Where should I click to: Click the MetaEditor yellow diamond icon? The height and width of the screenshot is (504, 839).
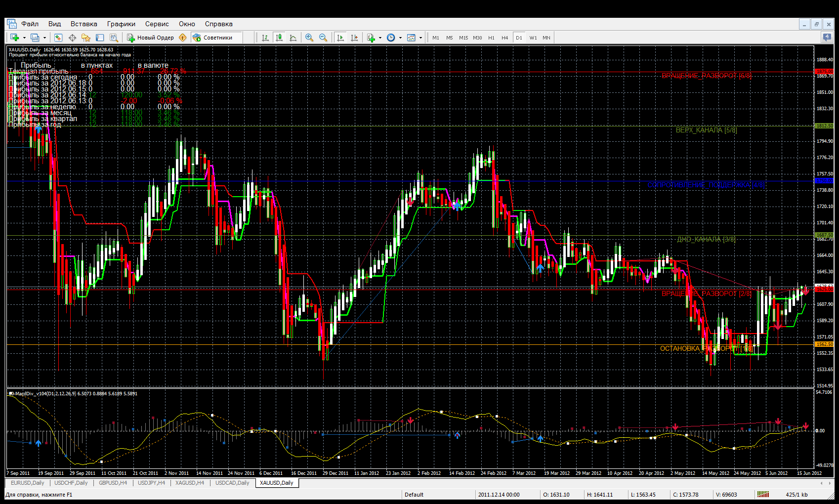(x=183, y=38)
